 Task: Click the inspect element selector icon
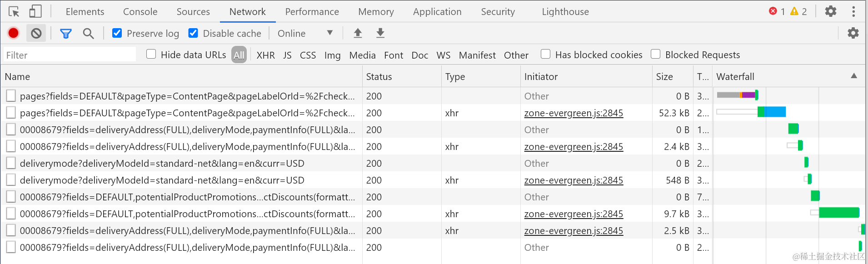point(14,11)
